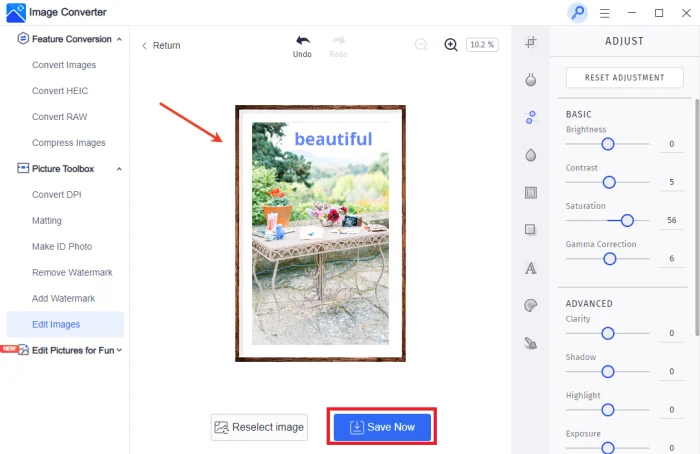Click Reset Adjustment button

(624, 78)
